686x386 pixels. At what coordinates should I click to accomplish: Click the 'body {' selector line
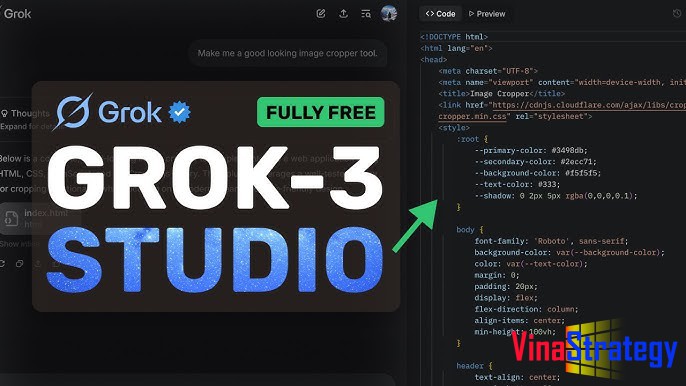(x=470, y=230)
